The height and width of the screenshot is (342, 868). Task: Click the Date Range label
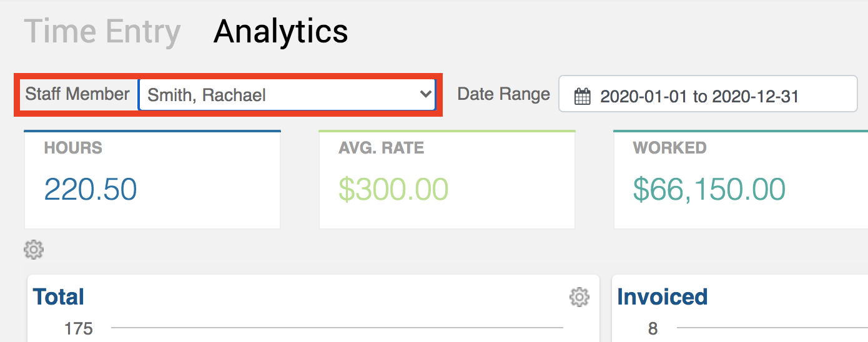coord(503,94)
